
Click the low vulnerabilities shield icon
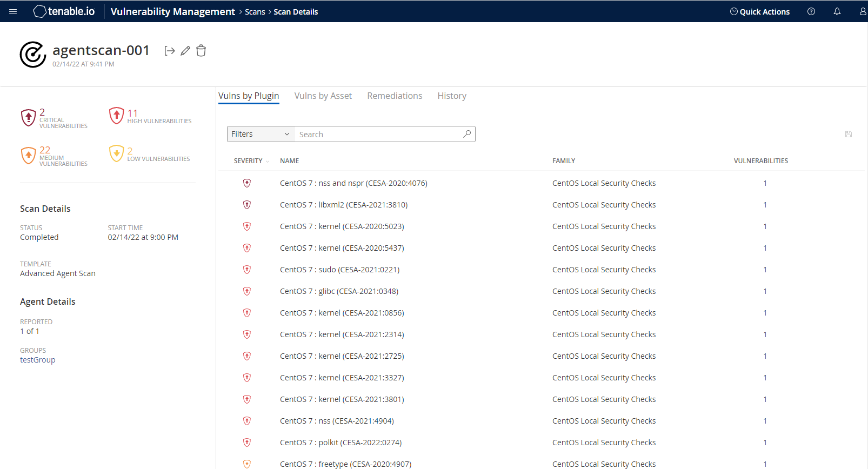(x=117, y=153)
